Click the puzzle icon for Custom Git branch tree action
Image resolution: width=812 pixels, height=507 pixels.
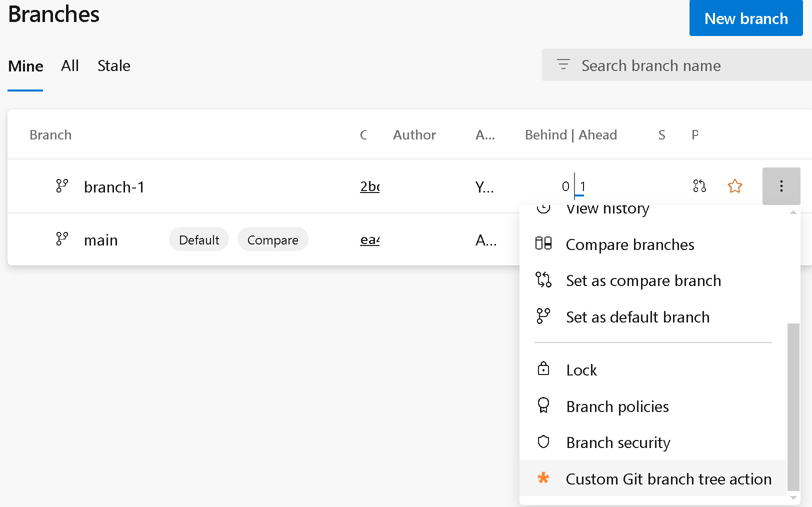543,478
